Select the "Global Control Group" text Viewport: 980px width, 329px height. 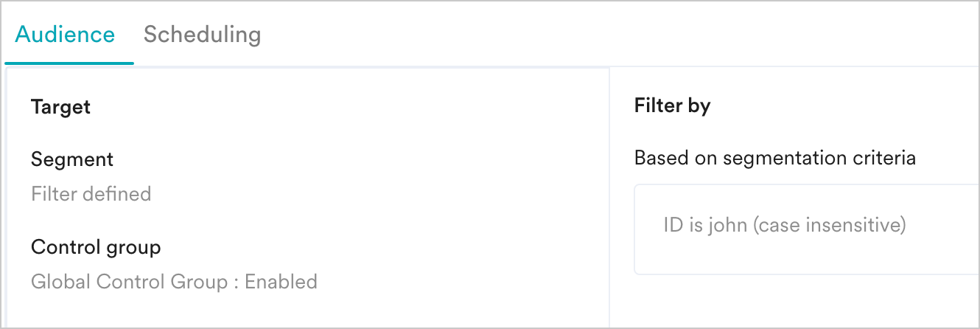(129, 282)
